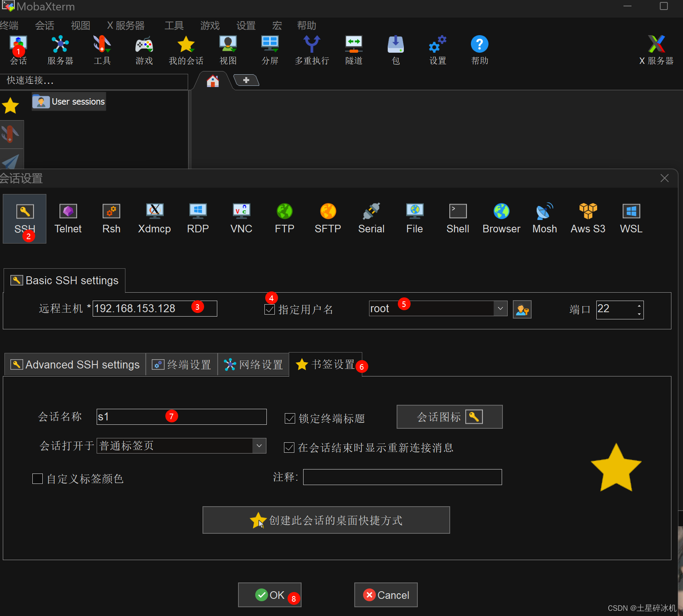Select the Basic SSH settings tab
The height and width of the screenshot is (616, 683).
64,280
